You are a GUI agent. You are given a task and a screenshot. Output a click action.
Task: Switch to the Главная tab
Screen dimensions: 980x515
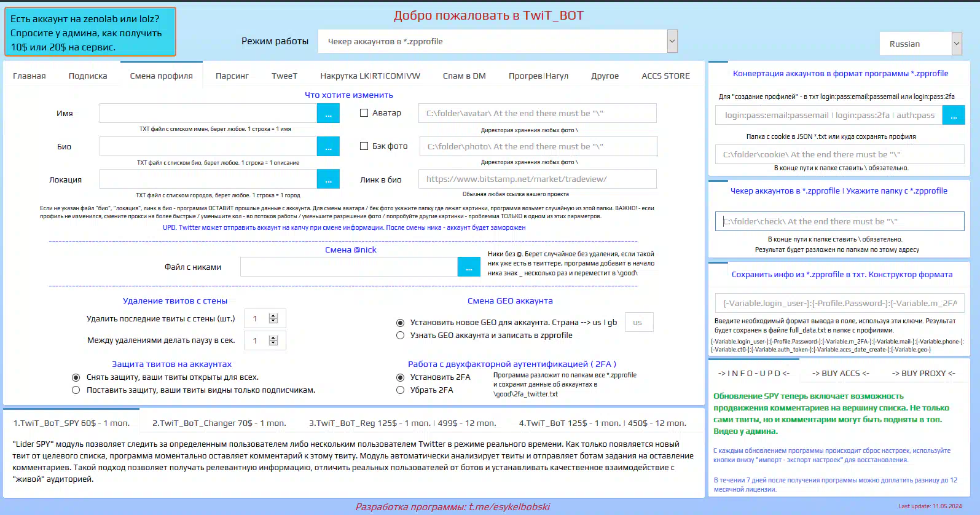pyautogui.click(x=29, y=76)
